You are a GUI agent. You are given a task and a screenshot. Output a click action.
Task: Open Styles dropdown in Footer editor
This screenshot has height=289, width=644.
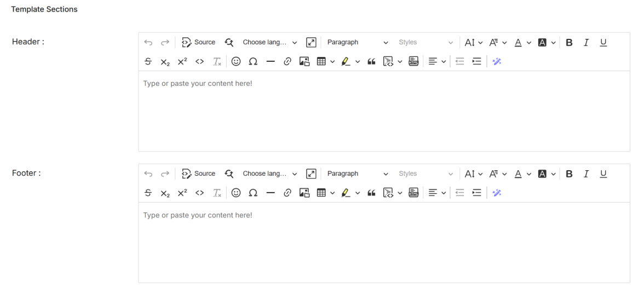tap(426, 174)
